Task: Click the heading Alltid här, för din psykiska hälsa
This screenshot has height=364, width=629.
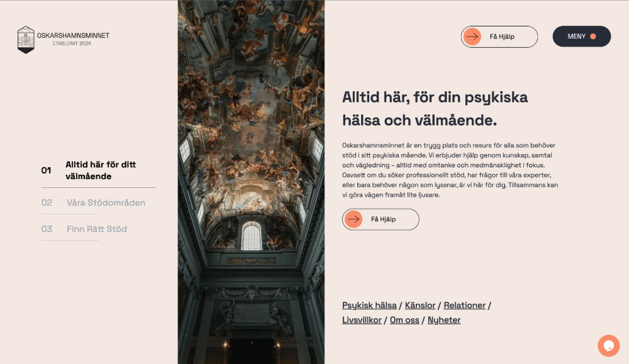Action: point(435,109)
